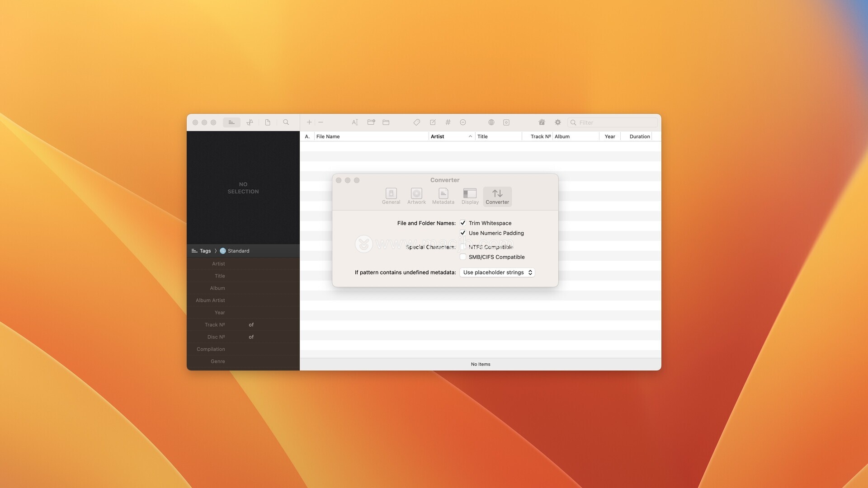Switch to the Metadata preferences tab
The image size is (868, 488).
point(443,197)
